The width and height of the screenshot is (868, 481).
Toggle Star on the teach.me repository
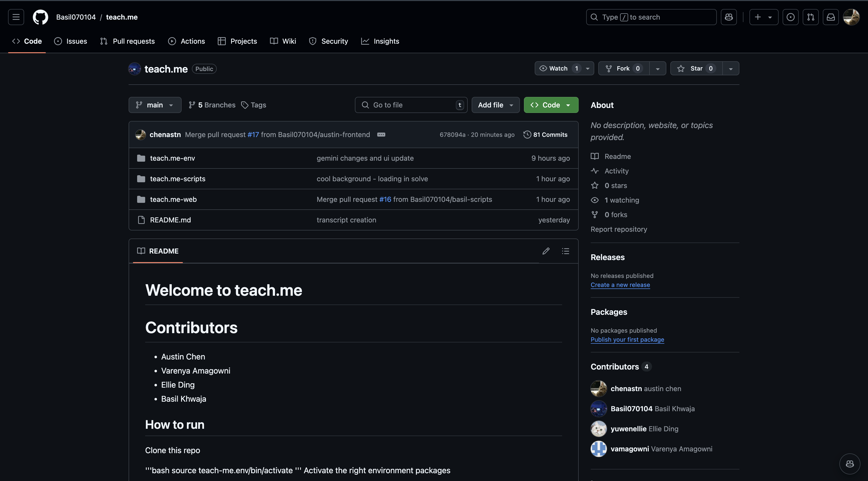pos(696,68)
